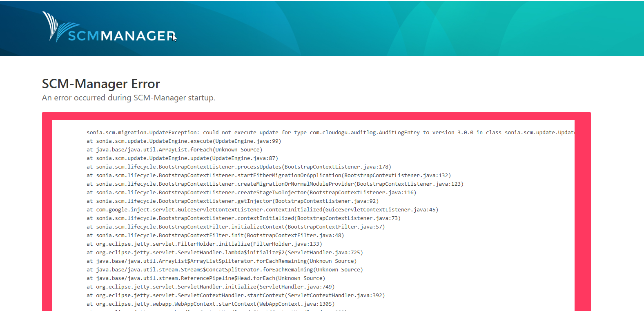Click the sonia.scm.migration.UpdateException line
This screenshot has height=311, width=644.
[x=330, y=133]
